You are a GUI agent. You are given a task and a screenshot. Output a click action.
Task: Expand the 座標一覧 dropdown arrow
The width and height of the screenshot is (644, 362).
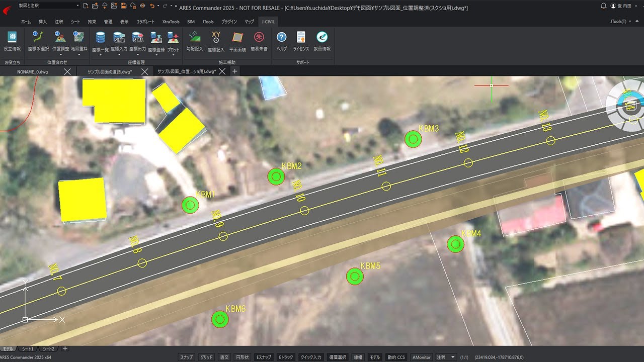(101, 55)
